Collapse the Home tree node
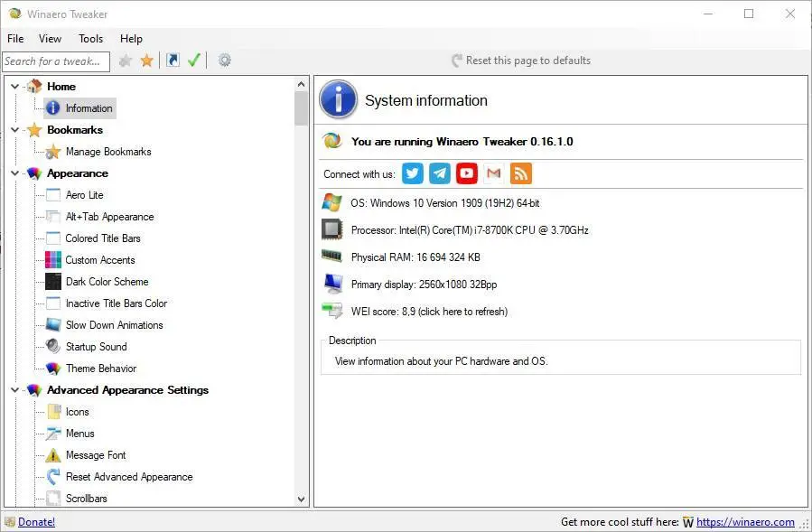This screenshot has height=532, width=812. point(15,87)
